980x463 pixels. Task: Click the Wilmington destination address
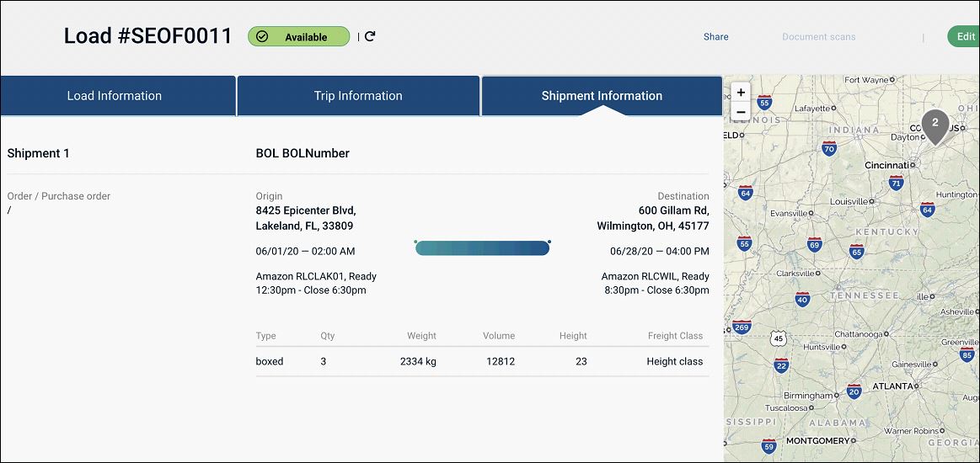coord(652,218)
